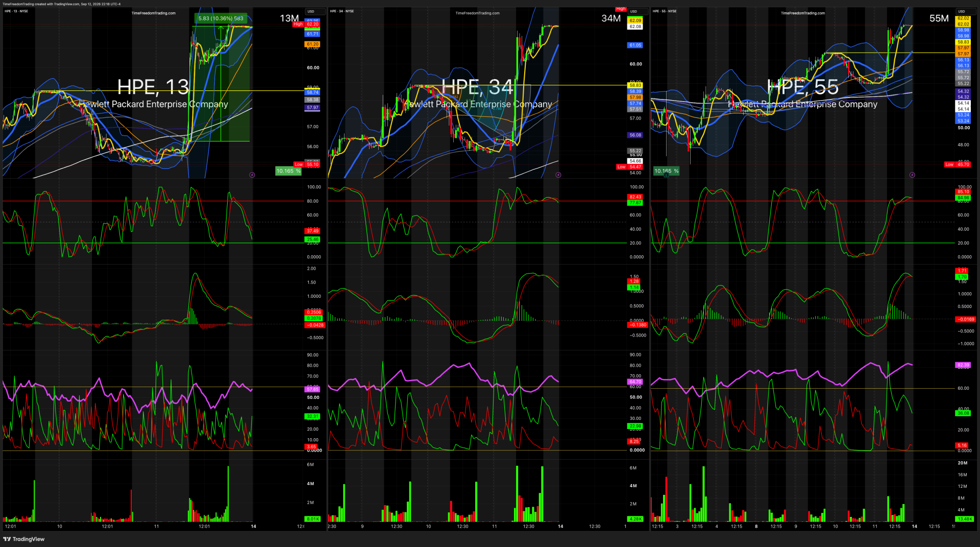
Task: Click the red High 62.20 price label
Action: click(306, 24)
